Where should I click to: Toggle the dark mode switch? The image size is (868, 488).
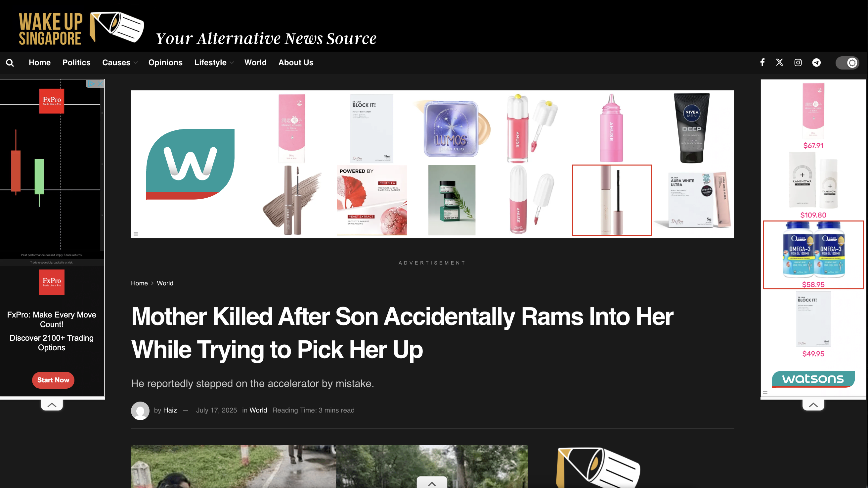click(847, 63)
